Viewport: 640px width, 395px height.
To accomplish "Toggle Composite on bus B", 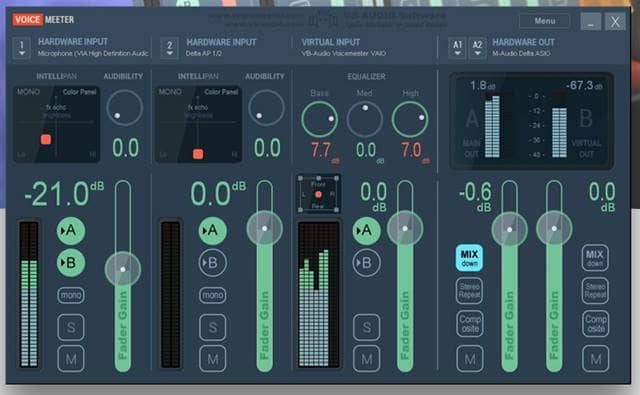I will (x=595, y=324).
